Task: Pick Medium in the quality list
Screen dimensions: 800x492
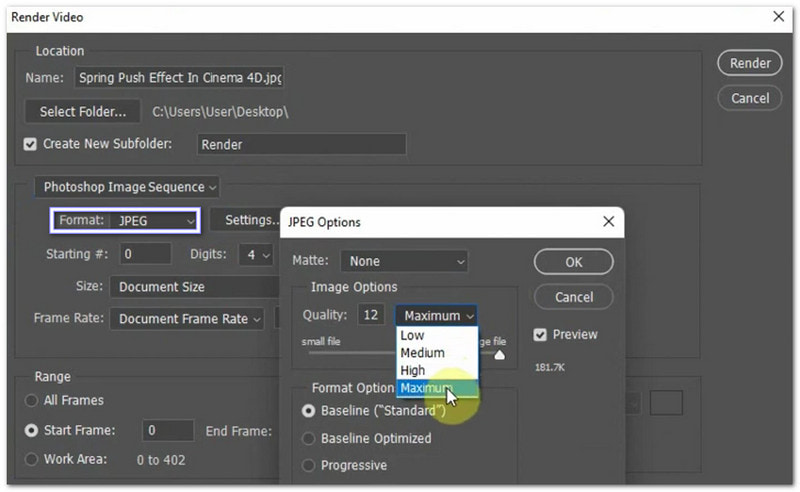Action: [x=422, y=353]
